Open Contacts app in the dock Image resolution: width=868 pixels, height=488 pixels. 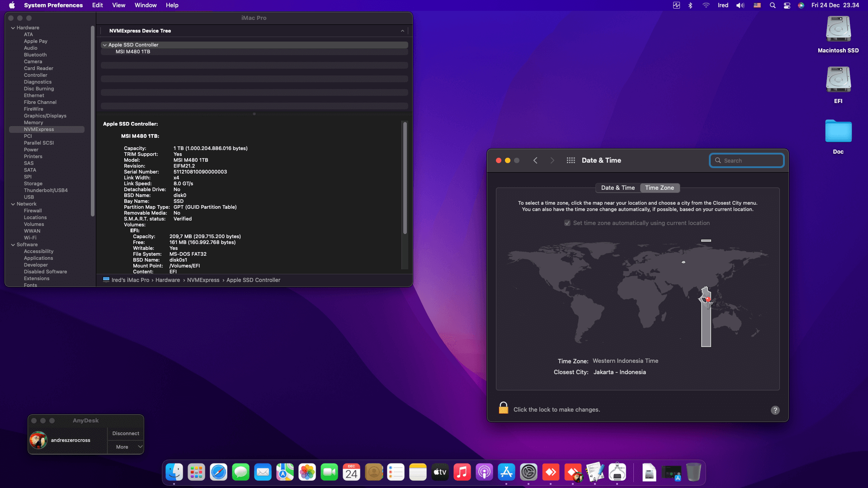(374, 472)
